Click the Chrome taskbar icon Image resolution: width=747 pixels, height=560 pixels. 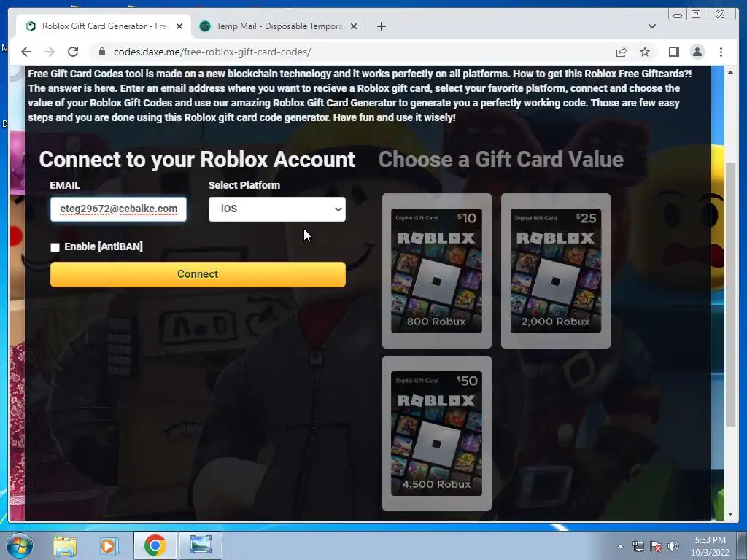click(x=155, y=545)
